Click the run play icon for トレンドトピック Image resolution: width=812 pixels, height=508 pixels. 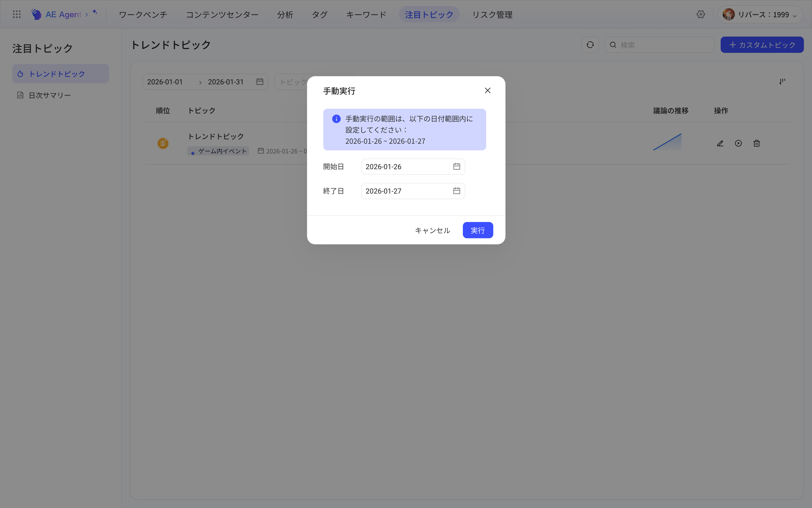[x=738, y=144]
